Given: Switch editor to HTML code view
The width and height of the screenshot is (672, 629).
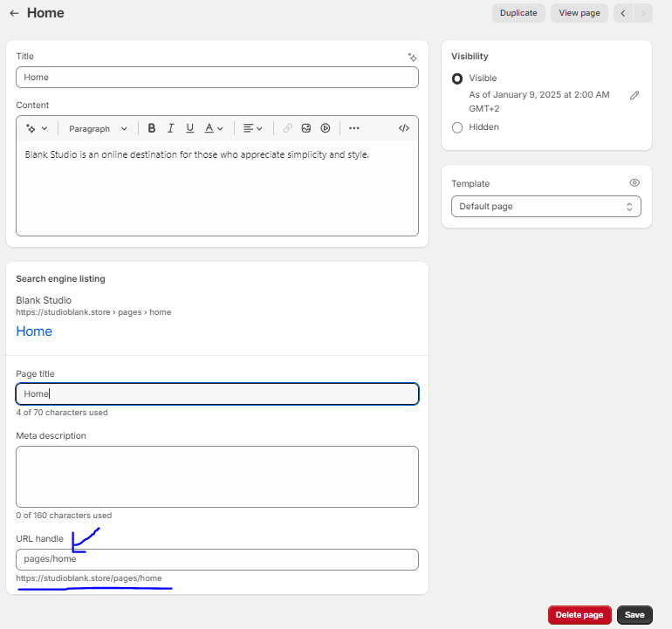Looking at the screenshot, I should pyautogui.click(x=403, y=128).
